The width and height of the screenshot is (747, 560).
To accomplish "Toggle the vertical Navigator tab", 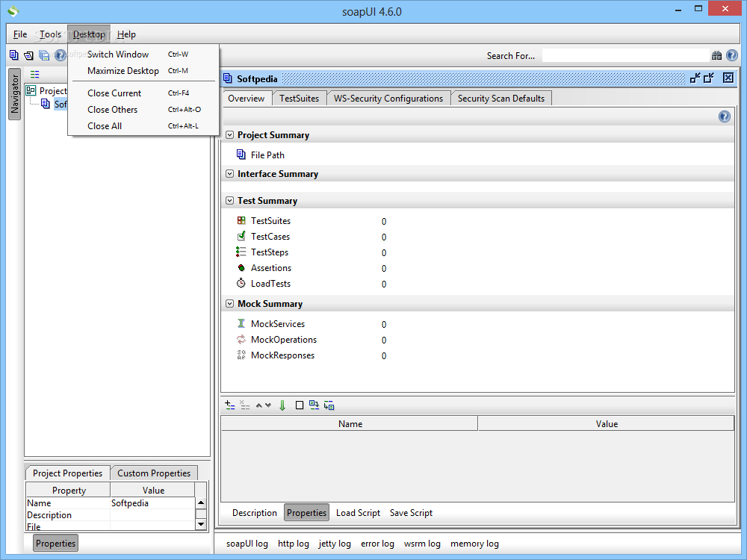I will point(15,94).
